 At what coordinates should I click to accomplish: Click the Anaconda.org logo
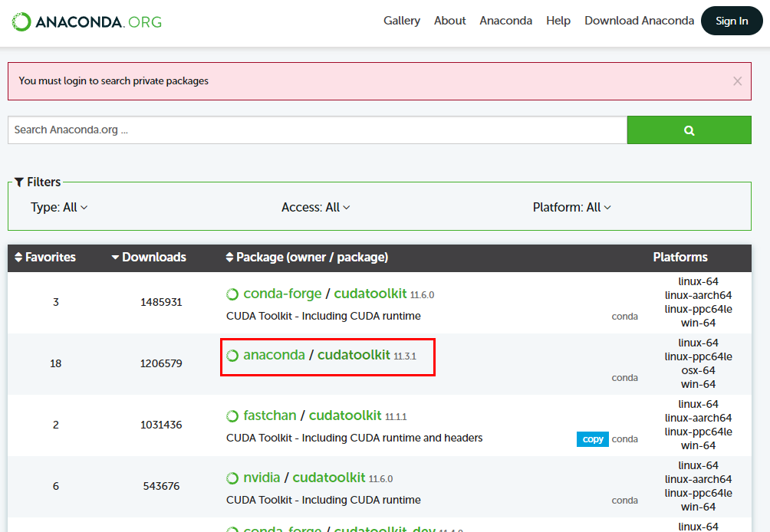[x=87, y=21]
